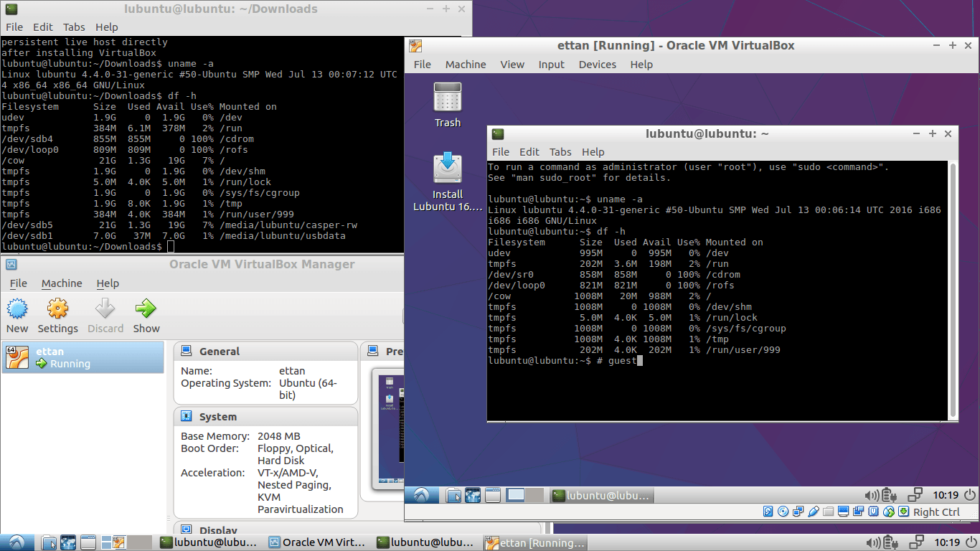Open Tabs menu in the guest terminal
Screen dimensions: 980x551
560,152
